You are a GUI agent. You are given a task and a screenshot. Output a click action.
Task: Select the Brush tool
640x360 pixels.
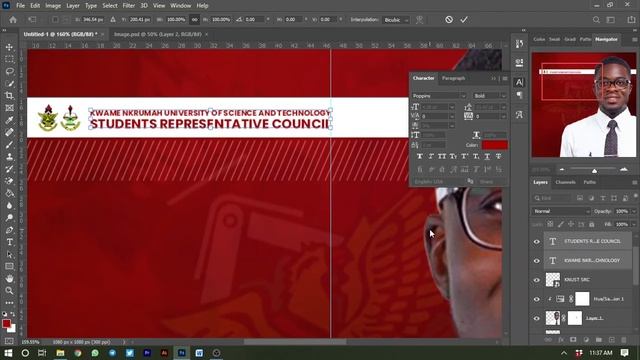point(9,145)
